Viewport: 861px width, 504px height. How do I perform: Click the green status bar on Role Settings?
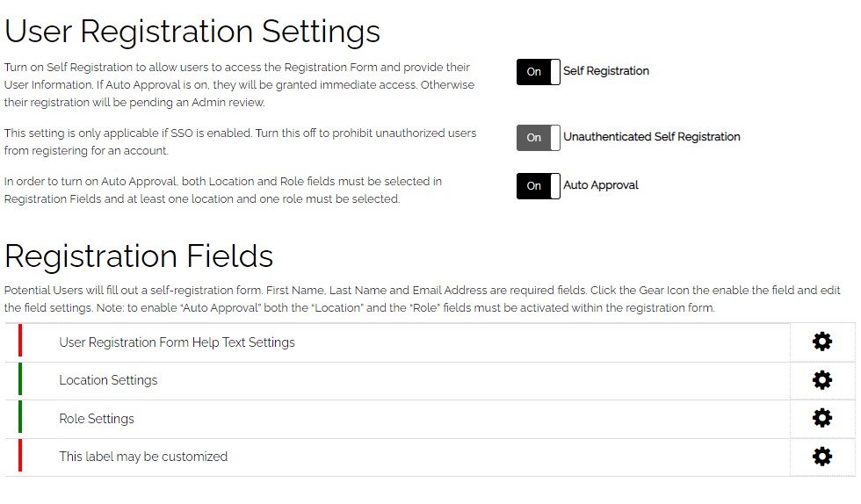20,417
